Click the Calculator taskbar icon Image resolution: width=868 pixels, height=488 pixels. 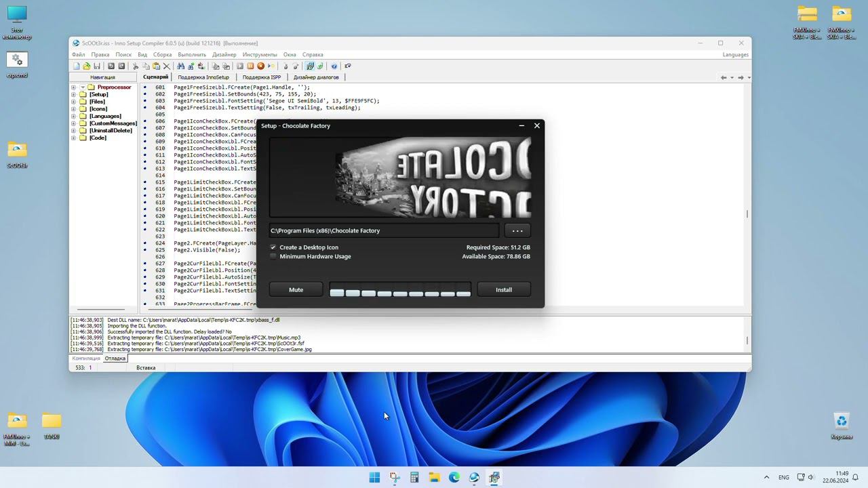click(x=414, y=477)
